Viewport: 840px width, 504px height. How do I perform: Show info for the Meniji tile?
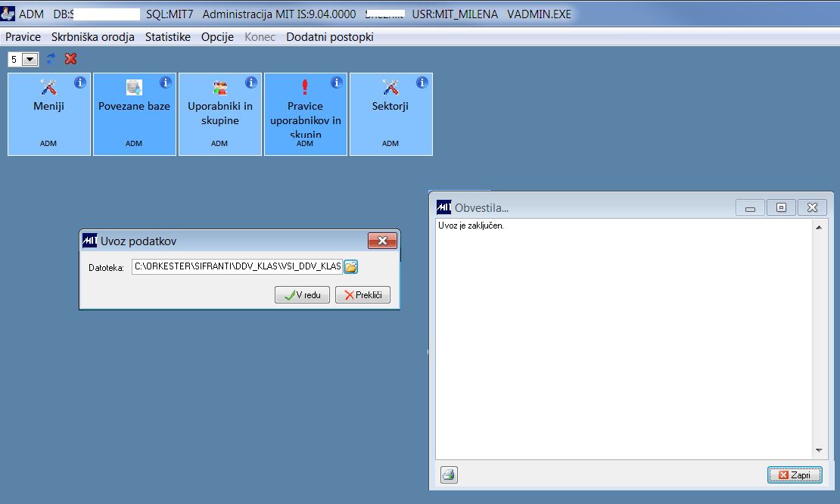[79, 82]
